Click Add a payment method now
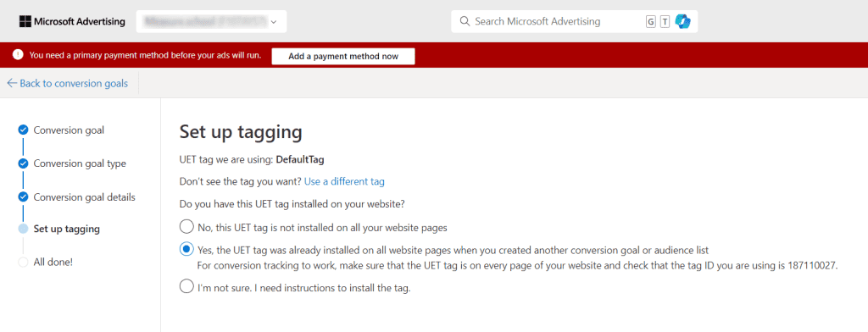 coord(343,57)
